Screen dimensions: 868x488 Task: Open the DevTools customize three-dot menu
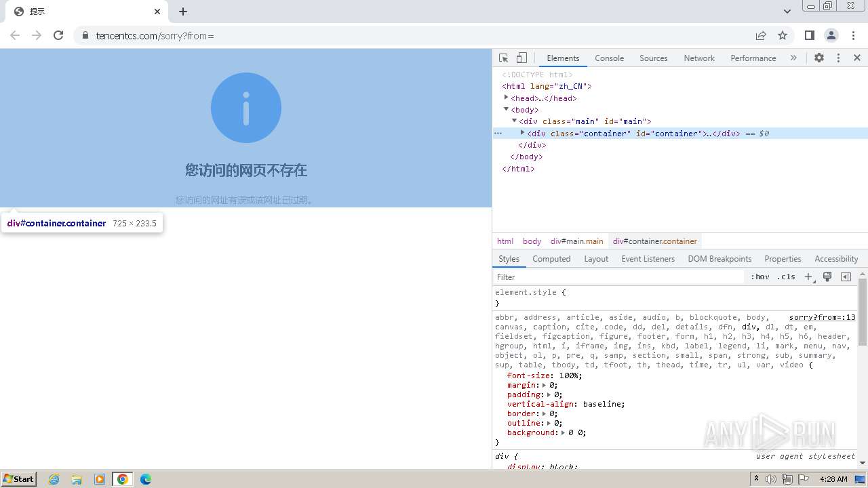coord(838,58)
